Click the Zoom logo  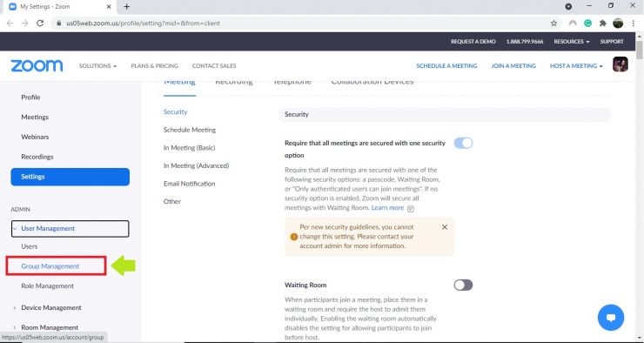[37, 65]
